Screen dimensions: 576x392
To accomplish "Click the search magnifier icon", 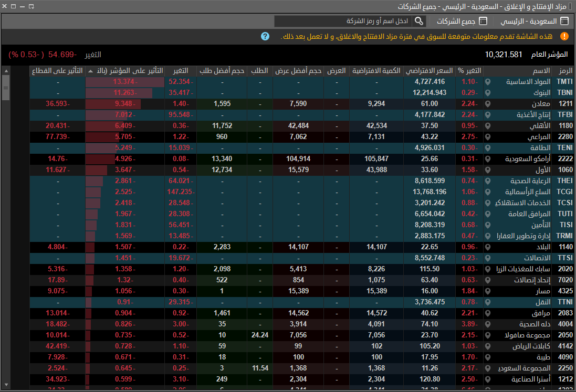I will point(419,22).
